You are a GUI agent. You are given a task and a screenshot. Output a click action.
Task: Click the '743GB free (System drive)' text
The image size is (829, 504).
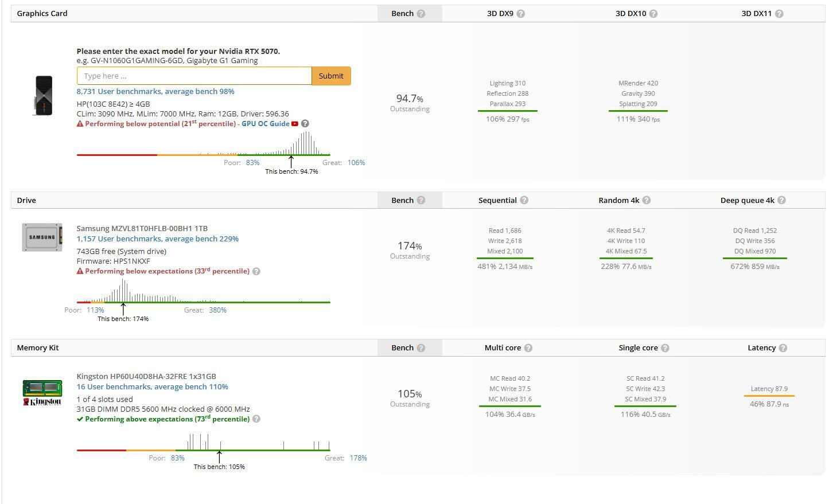122,251
